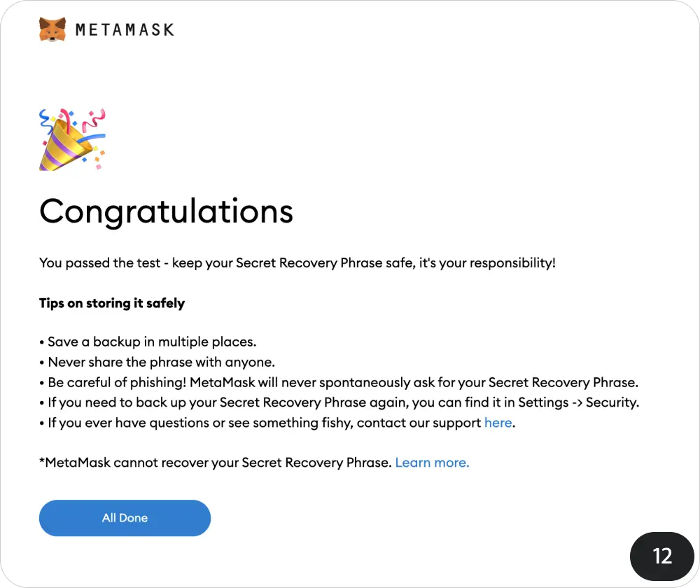Viewport: 700px width, 588px height.
Task: Click "it's your responsibility!" text
Action: coord(484,263)
